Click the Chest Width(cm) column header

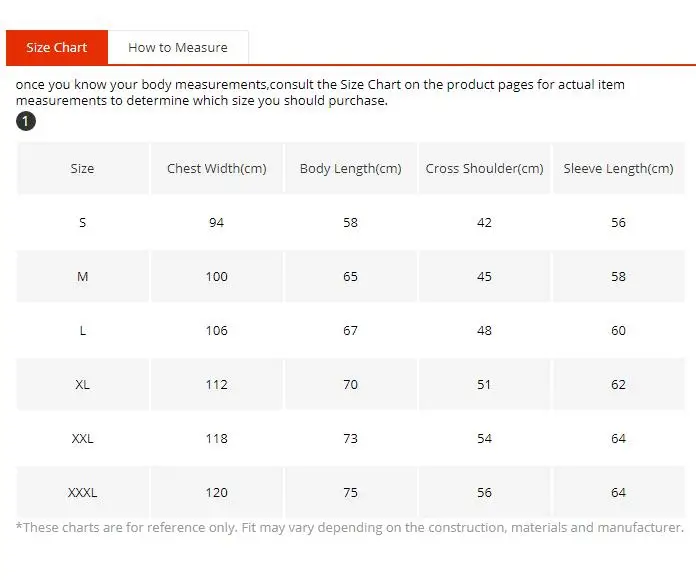pos(217,169)
